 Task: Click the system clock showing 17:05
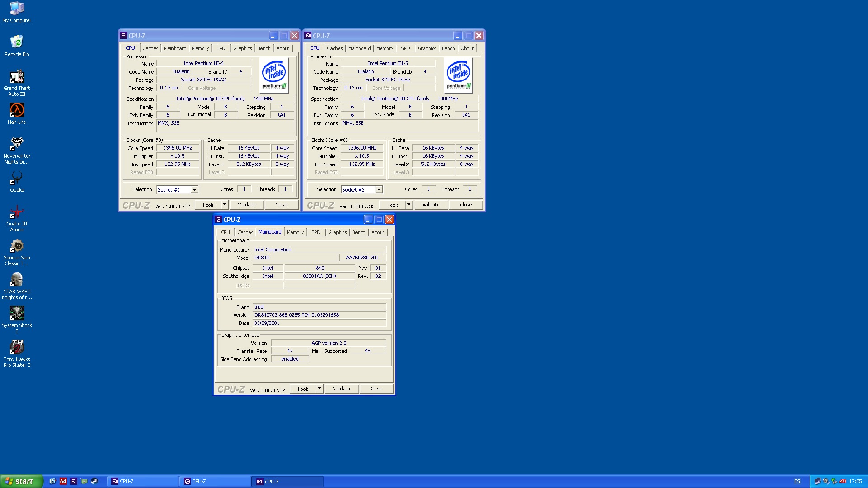[855, 481]
